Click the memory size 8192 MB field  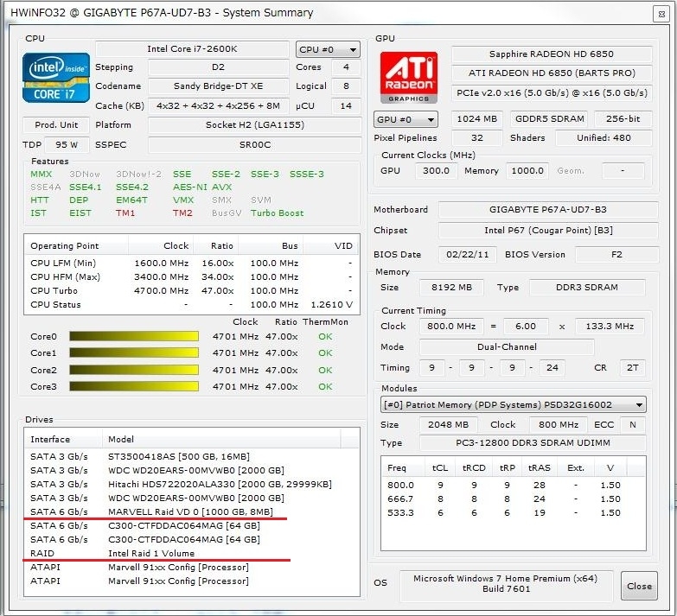tap(451, 288)
